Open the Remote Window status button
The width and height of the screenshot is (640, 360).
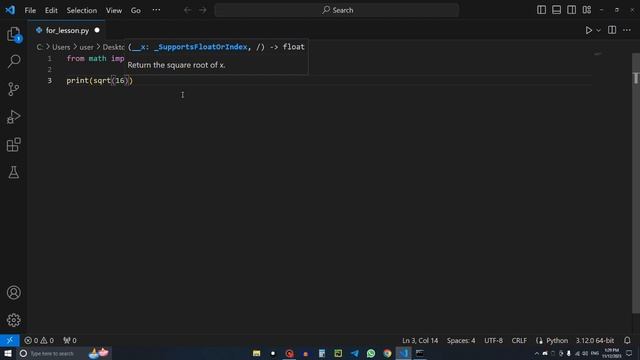pyautogui.click(x=9, y=340)
